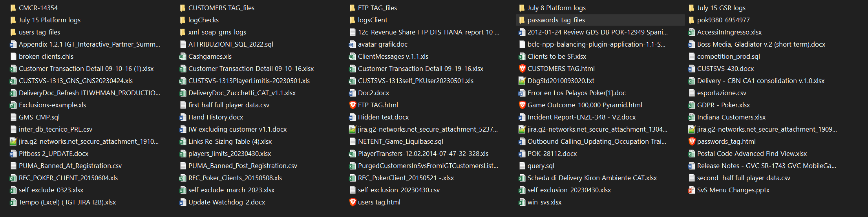Select 'Game Outcome_100,000 Pyramid.html' file name
Screen dimensions: 868x217
[x=585, y=105]
